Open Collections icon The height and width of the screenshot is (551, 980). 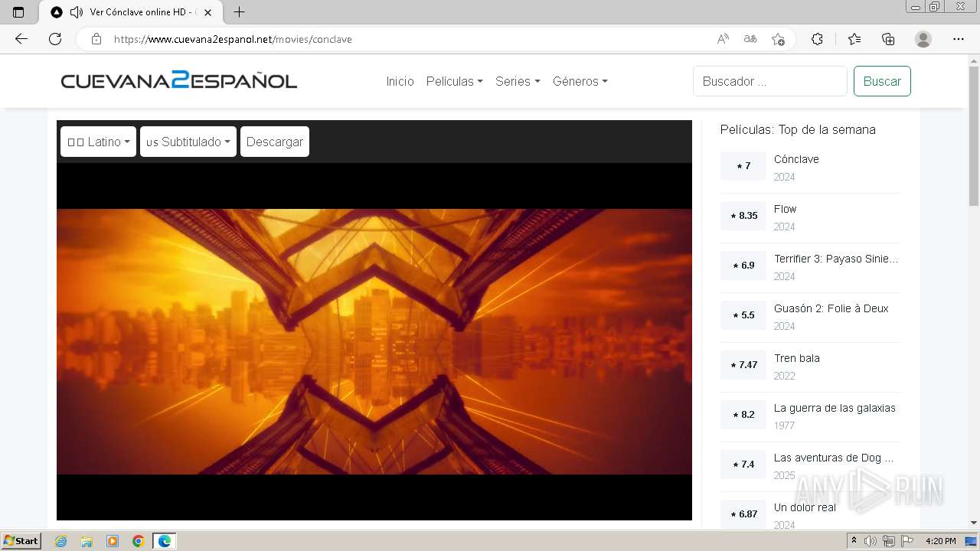[x=888, y=39]
